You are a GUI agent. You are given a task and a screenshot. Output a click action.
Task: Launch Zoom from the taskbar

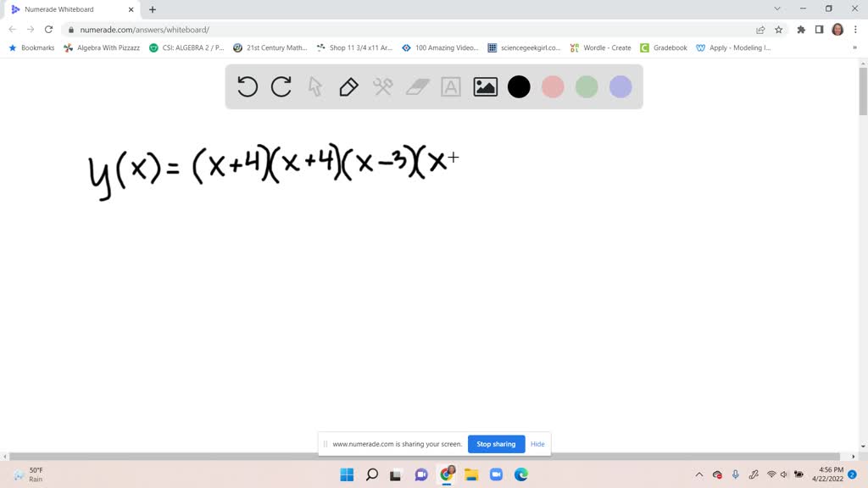[x=496, y=474]
